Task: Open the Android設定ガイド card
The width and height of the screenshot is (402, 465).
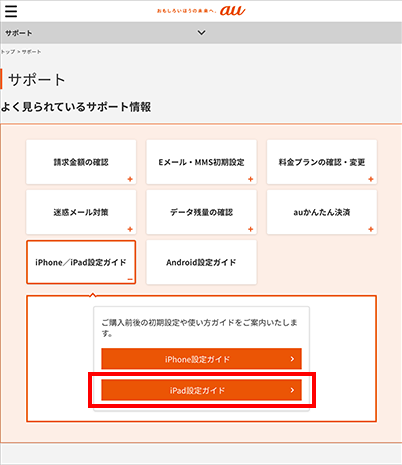Action: pyautogui.click(x=201, y=262)
